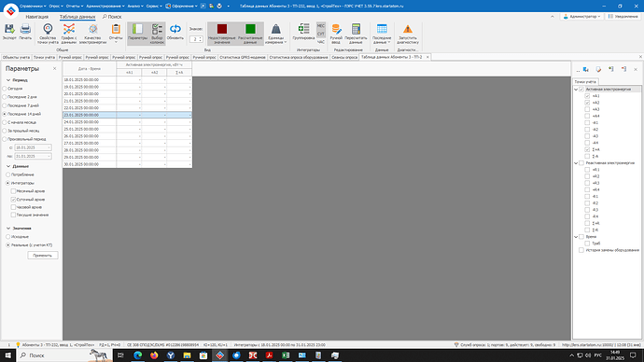Open Свойства точки учёта
Viewport: 644px width, 362px height.
point(48,34)
